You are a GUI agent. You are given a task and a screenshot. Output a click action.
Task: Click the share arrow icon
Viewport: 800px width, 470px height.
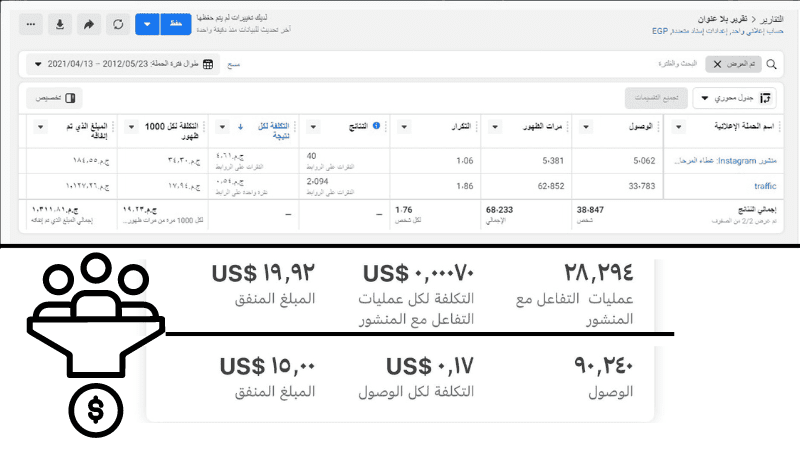(x=89, y=24)
